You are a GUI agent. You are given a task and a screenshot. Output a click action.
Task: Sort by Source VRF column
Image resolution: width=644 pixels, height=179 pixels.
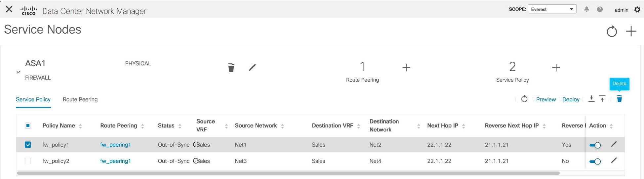point(226,126)
